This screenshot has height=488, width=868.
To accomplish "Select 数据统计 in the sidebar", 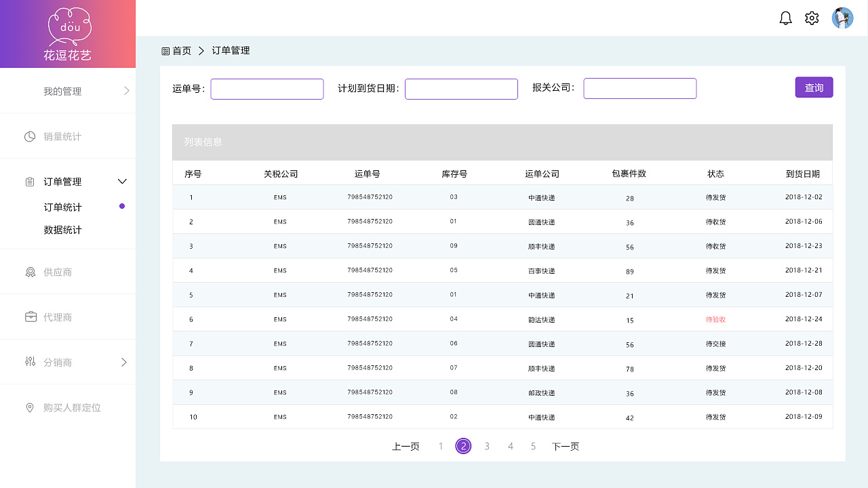I will click(x=62, y=230).
